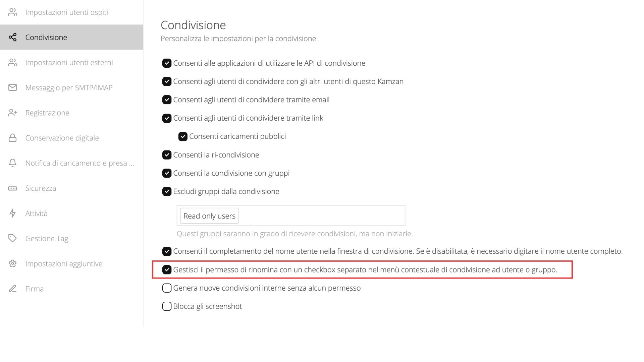Uncheck Escludi gruppi dalla condivisione
Viewport: 644px width, 362px height.
(x=167, y=191)
